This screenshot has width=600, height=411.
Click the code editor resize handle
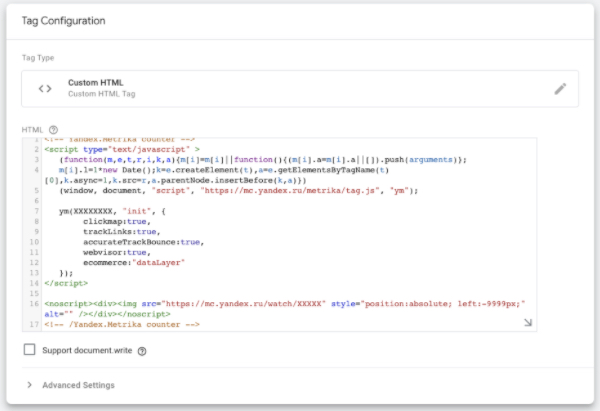[528, 323]
